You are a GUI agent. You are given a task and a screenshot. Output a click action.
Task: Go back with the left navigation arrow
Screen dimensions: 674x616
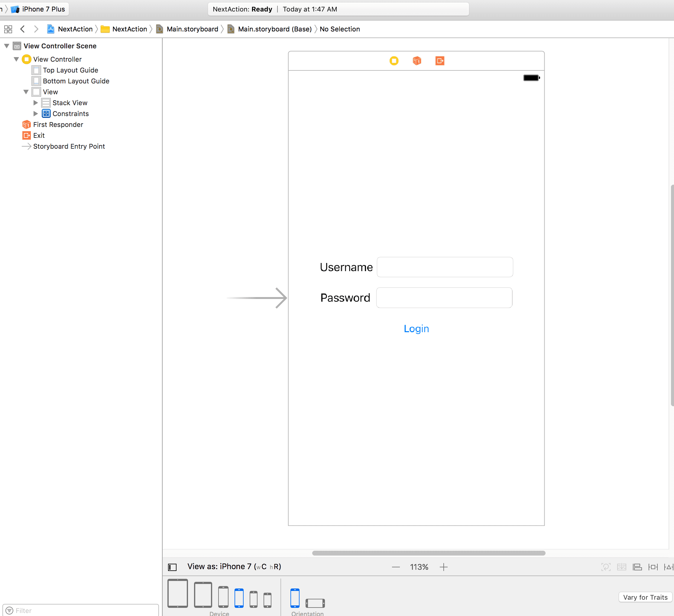click(x=22, y=29)
